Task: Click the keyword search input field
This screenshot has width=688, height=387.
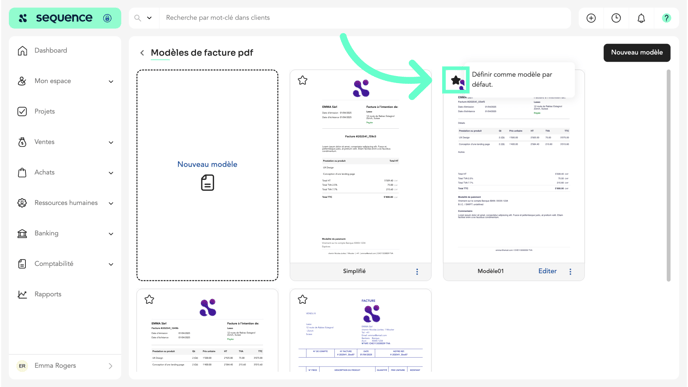Action: 365,18
